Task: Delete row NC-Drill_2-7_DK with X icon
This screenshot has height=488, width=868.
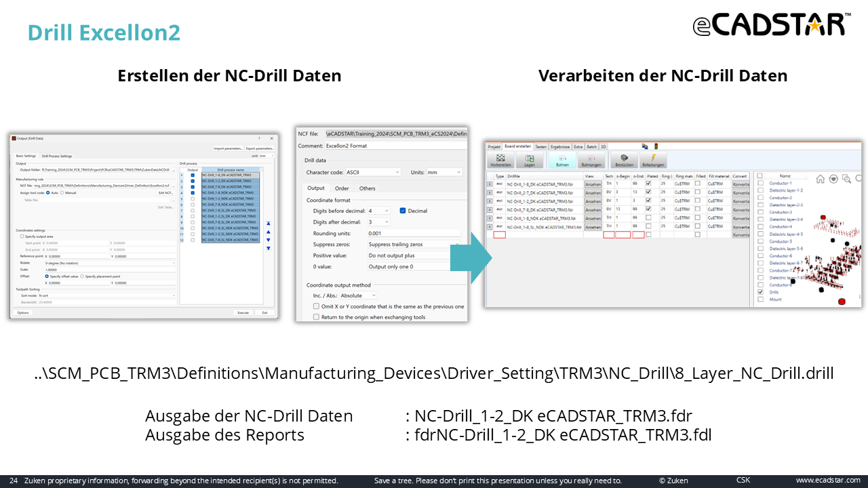Action: 490,192
